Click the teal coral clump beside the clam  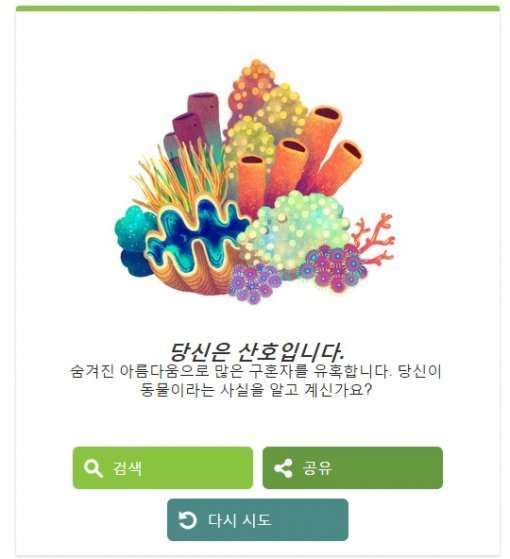[x=133, y=239]
